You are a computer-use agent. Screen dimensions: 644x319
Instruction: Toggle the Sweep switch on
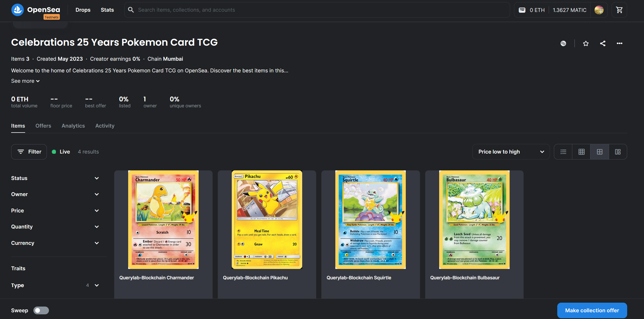pyautogui.click(x=41, y=310)
